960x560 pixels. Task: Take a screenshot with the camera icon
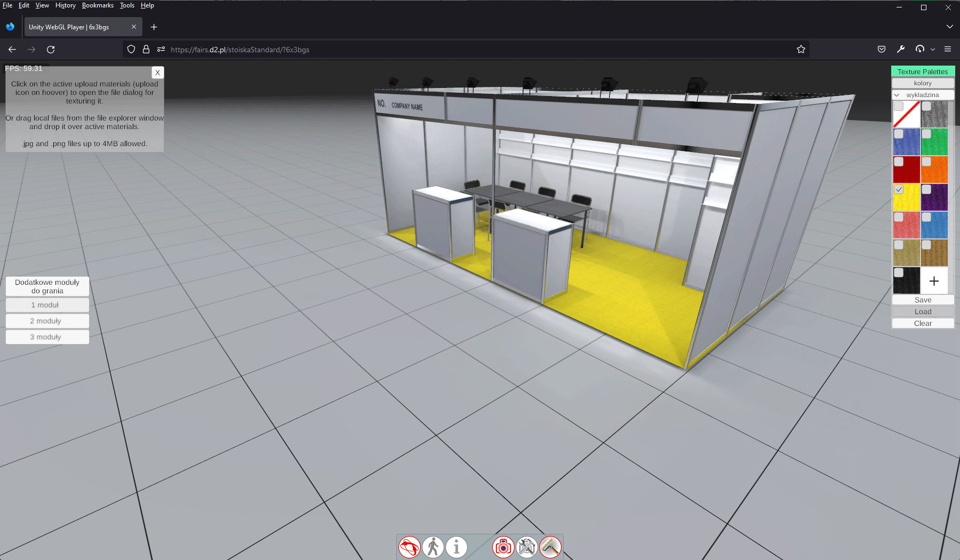coord(503,547)
